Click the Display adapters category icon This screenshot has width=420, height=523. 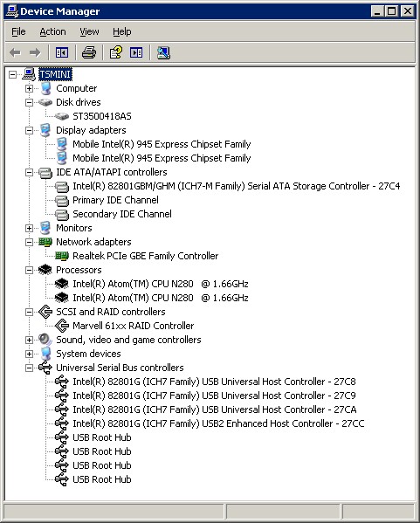coord(45,130)
